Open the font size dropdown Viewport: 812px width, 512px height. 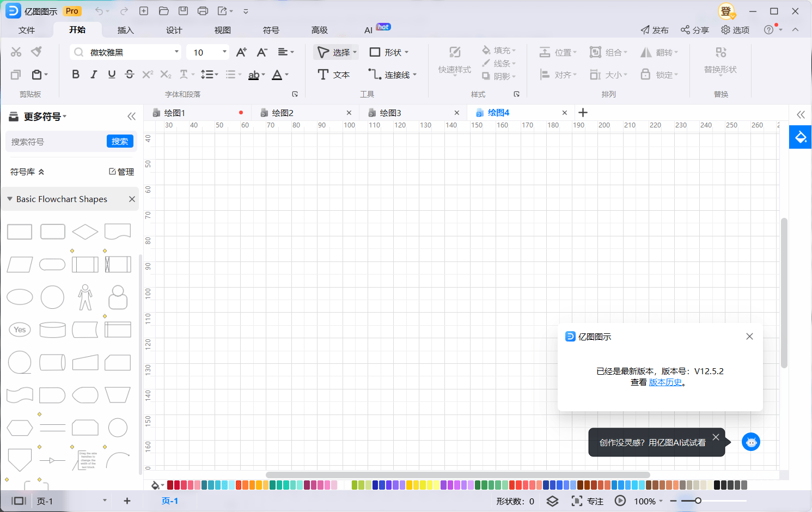pos(224,52)
